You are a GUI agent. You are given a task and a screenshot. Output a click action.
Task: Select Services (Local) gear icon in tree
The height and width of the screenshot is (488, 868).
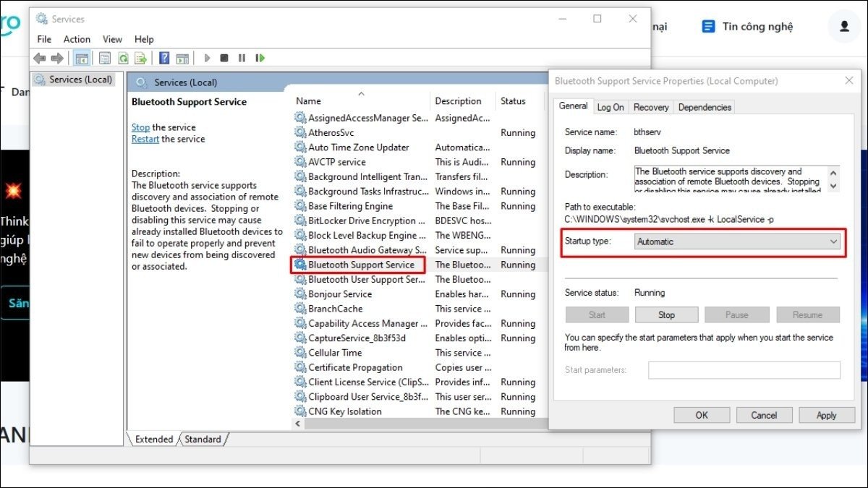[x=40, y=80]
